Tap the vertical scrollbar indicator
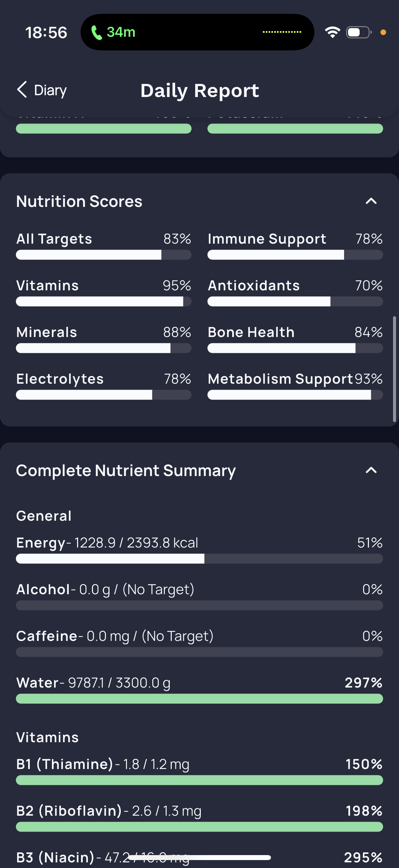Viewport: 399px width, 868px height. point(394,369)
